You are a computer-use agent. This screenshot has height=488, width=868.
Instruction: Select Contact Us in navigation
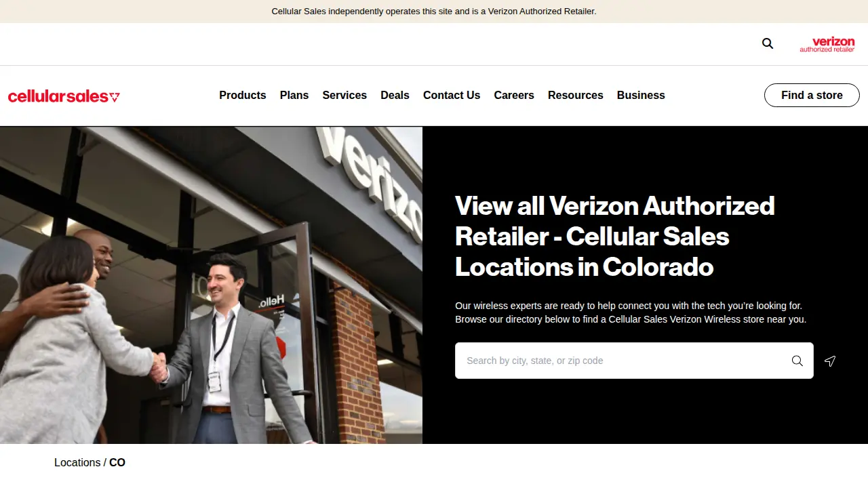pos(452,96)
